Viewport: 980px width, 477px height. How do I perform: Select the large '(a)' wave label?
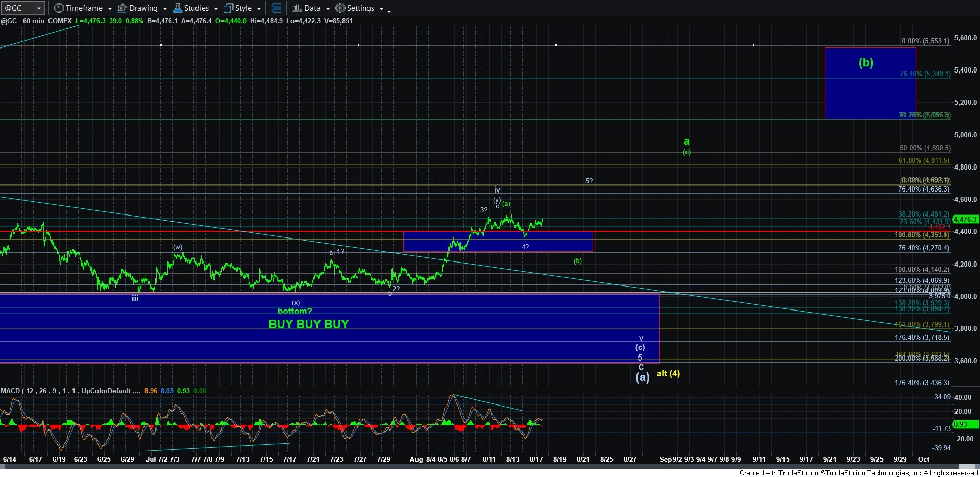(x=643, y=377)
